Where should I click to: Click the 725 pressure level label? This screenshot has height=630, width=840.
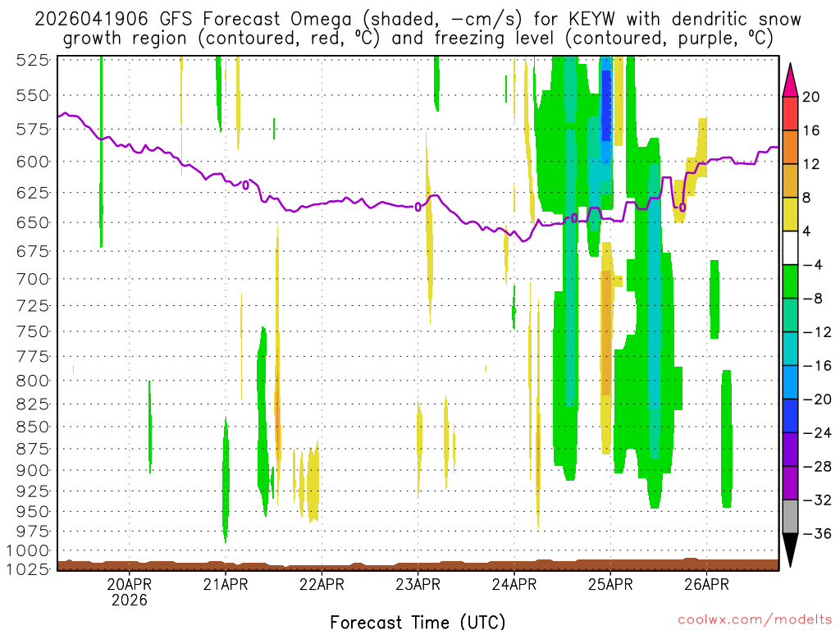pos(33,306)
